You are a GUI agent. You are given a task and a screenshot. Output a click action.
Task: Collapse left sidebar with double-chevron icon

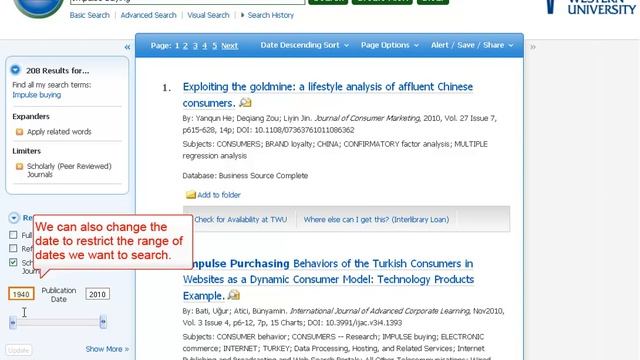coord(127,47)
